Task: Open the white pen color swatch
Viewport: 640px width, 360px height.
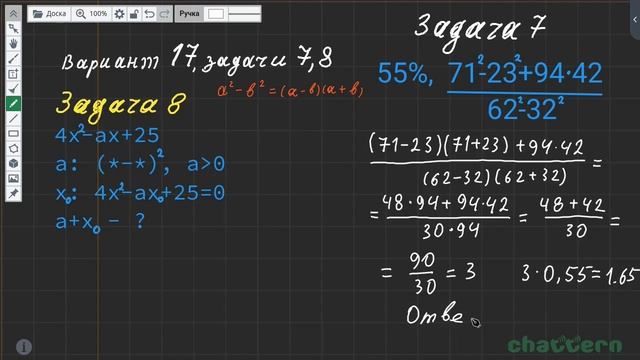Action: 216,14
